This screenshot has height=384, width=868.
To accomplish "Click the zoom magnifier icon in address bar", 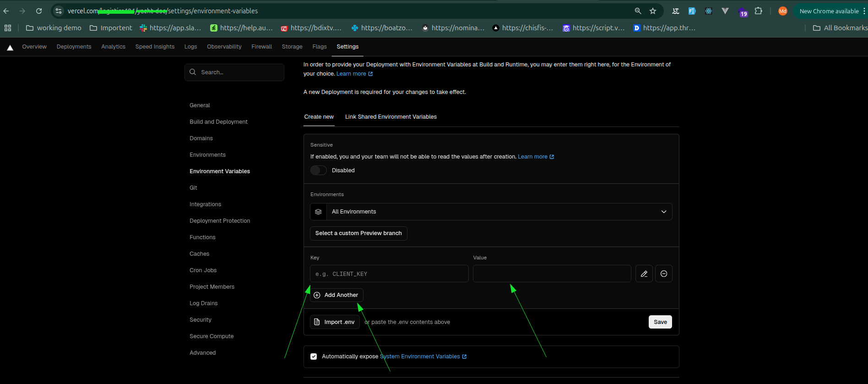I will (x=638, y=11).
